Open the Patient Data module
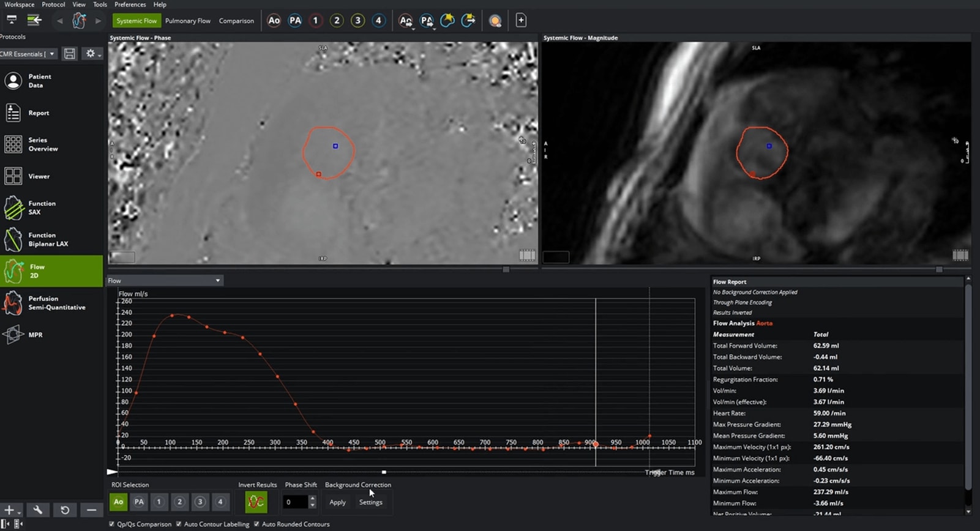Screen dimensions: 980x531 pos(51,81)
